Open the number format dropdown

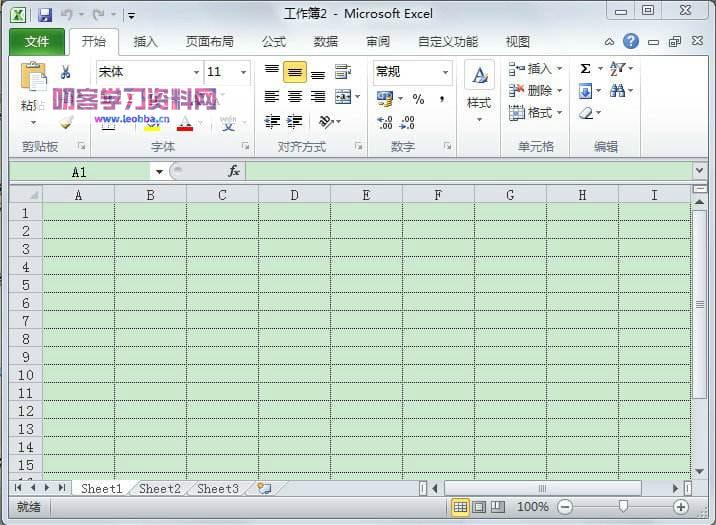[x=445, y=72]
